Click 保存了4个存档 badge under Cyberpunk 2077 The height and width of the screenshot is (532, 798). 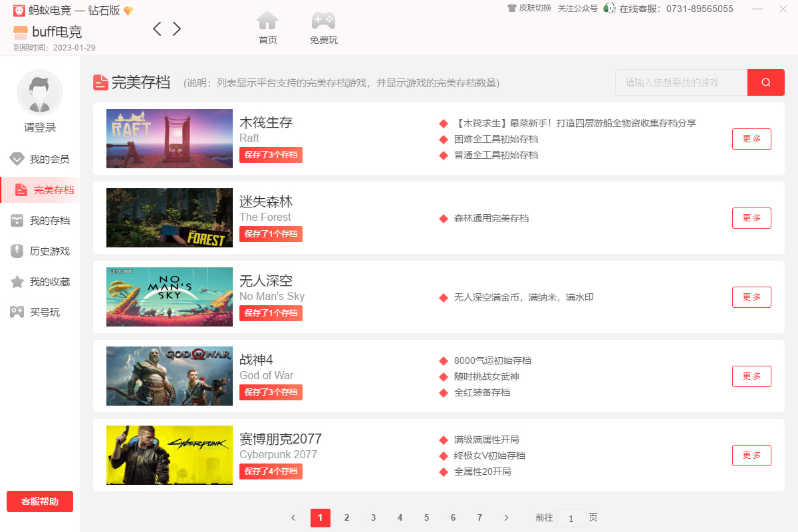pos(271,471)
